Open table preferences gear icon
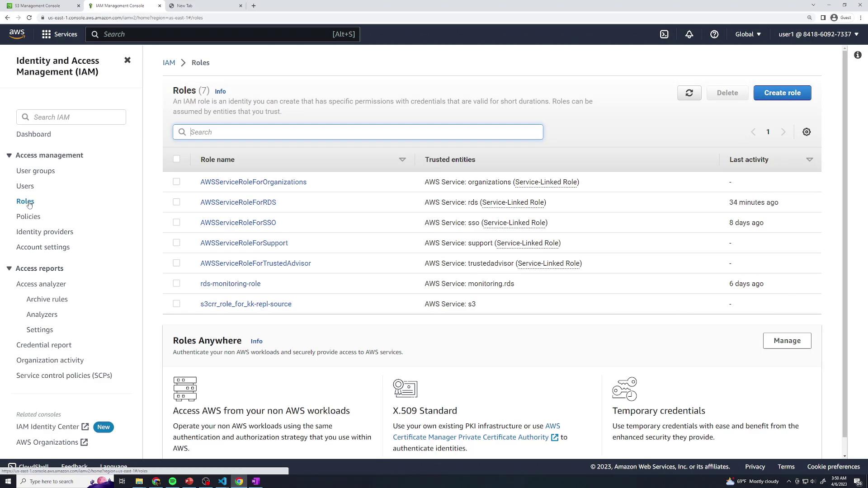 pyautogui.click(x=807, y=132)
